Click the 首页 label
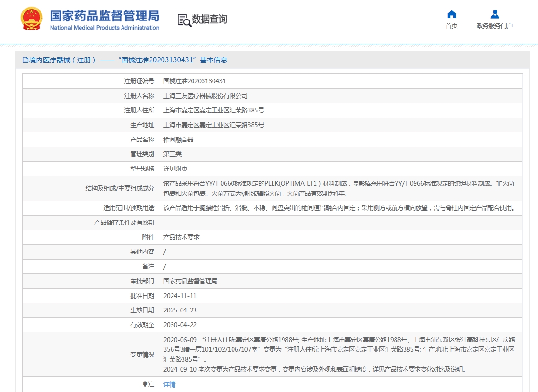This screenshot has width=538, height=392. click(x=452, y=26)
